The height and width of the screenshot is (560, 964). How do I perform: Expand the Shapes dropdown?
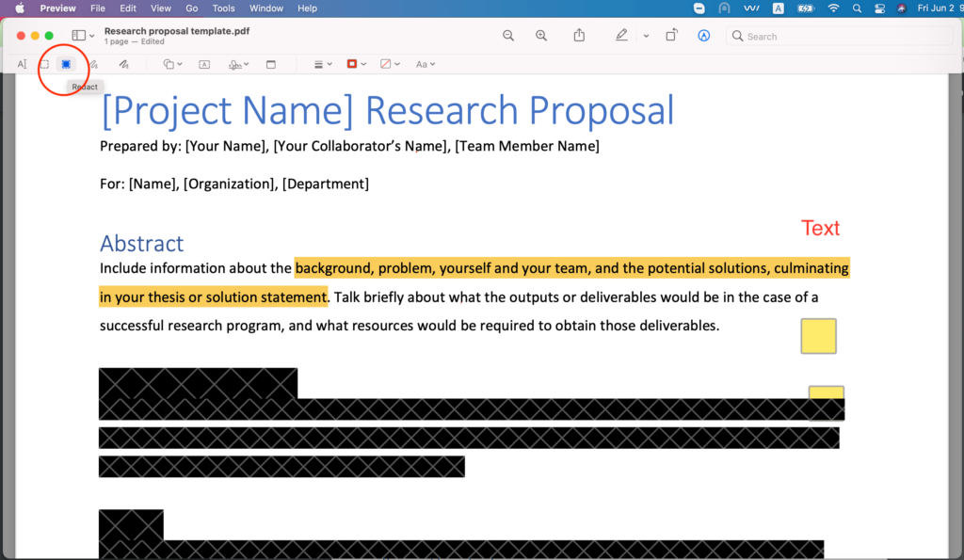coord(172,64)
